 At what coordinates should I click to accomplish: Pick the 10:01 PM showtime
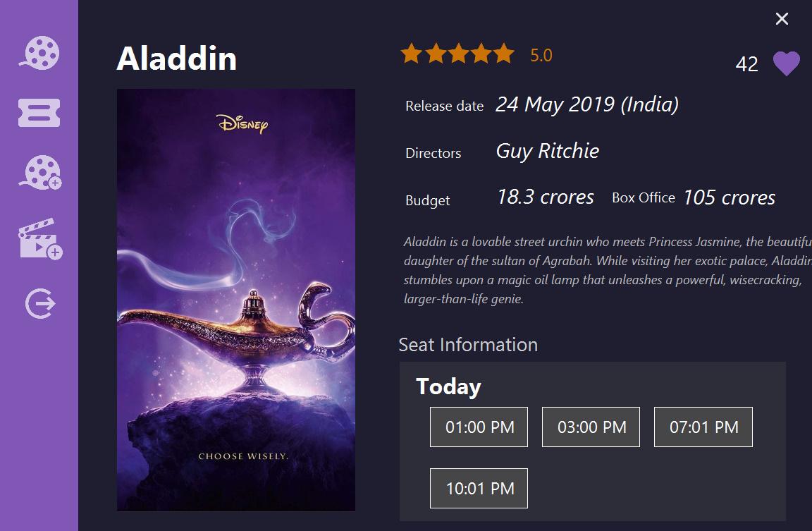point(479,489)
